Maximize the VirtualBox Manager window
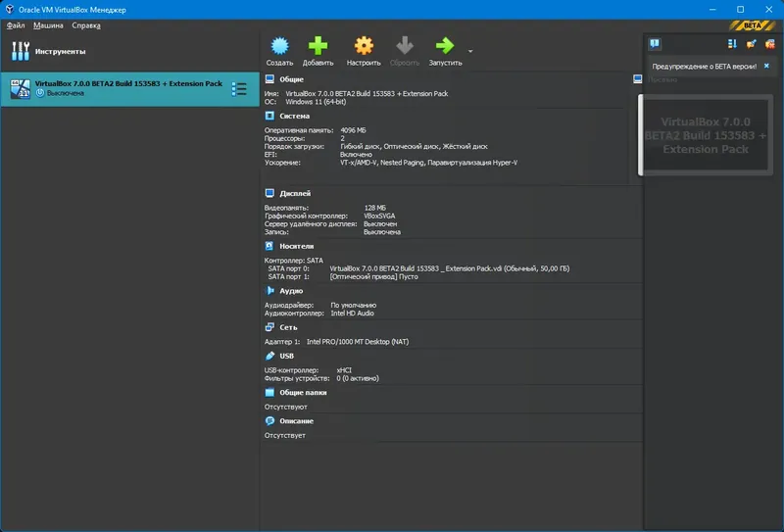Image resolution: width=784 pixels, height=532 pixels. (x=741, y=9)
